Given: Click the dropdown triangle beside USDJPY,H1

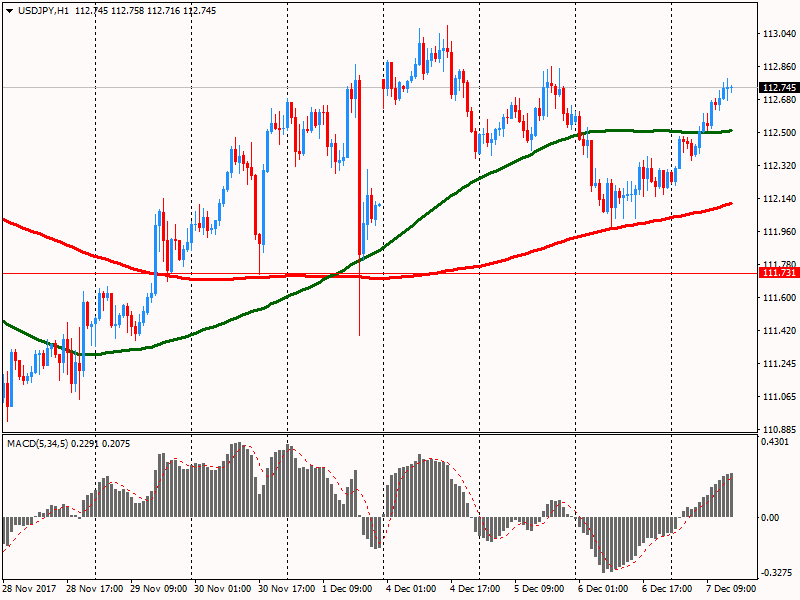Looking at the screenshot, I should (8, 8).
